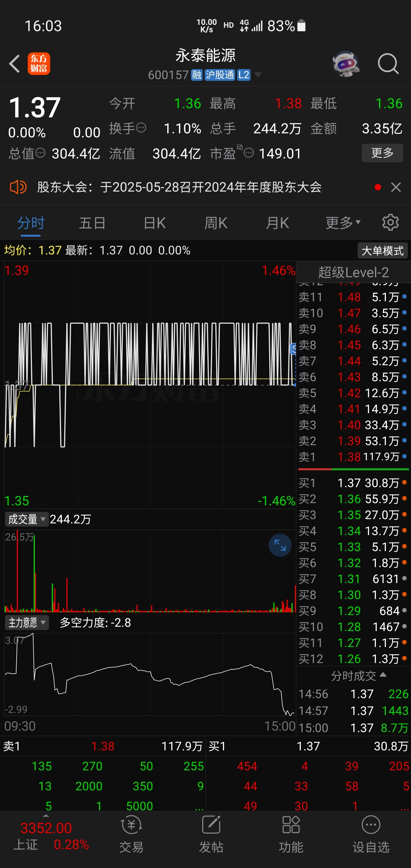
Task: Tap the search magnifier icon
Action: (x=388, y=63)
